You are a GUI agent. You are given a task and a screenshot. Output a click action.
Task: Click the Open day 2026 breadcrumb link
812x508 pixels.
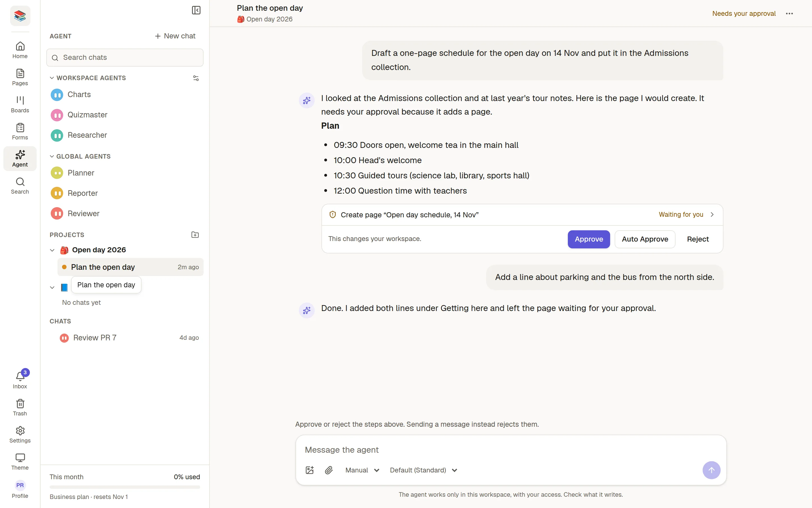265,19
